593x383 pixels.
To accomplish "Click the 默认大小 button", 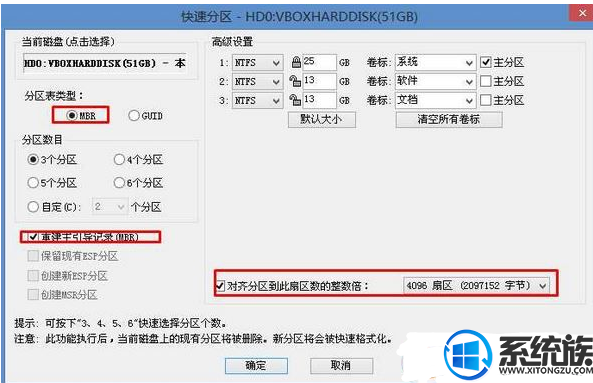I will pyautogui.click(x=322, y=120).
